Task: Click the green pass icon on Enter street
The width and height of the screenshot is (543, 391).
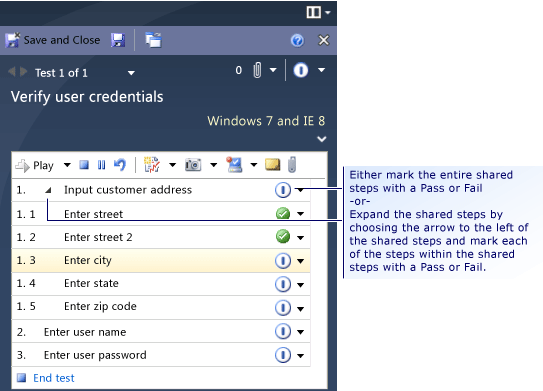Action: tap(283, 213)
